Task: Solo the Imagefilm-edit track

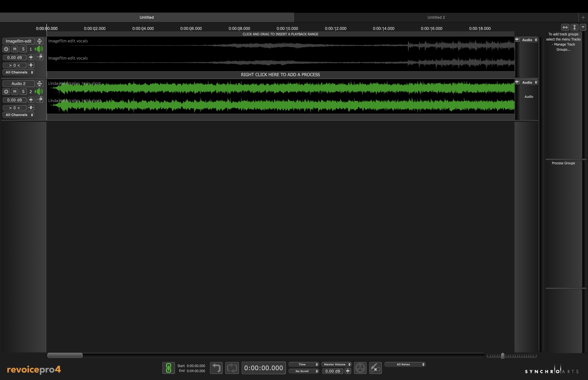Action: pyautogui.click(x=23, y=49)
